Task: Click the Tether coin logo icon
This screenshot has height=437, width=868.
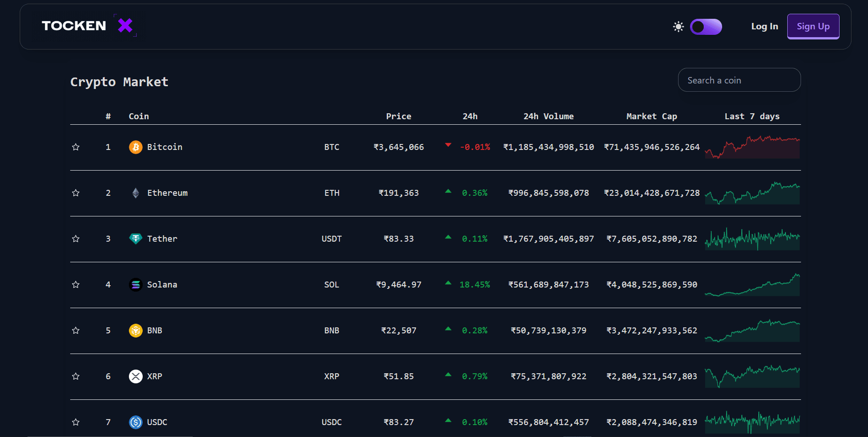Action: click(x=135, y=239)
